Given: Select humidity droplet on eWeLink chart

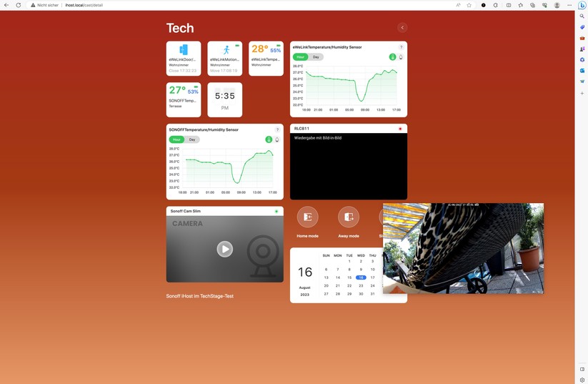Looking at the screenshot, I should [x=401, y=57].
